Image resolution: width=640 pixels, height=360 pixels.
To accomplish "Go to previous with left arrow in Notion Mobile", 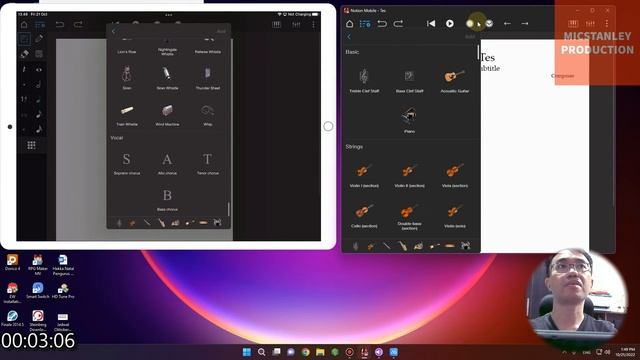I will coord(507,24).
